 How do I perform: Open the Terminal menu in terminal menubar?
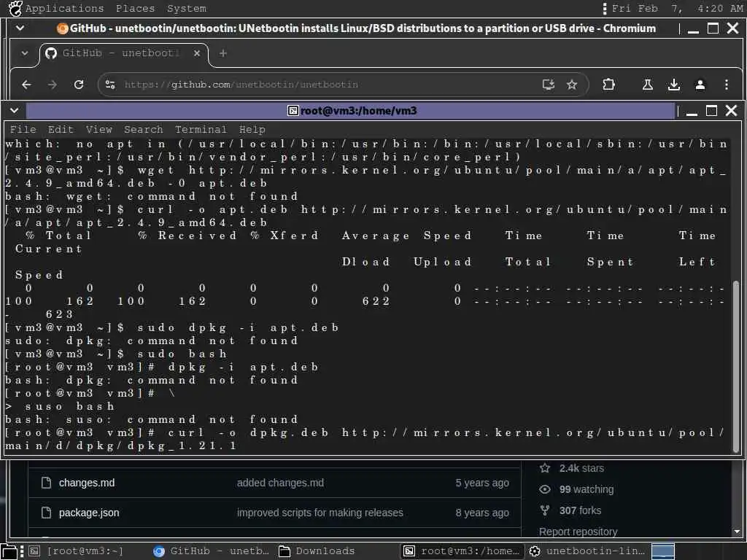coord(201,130)
